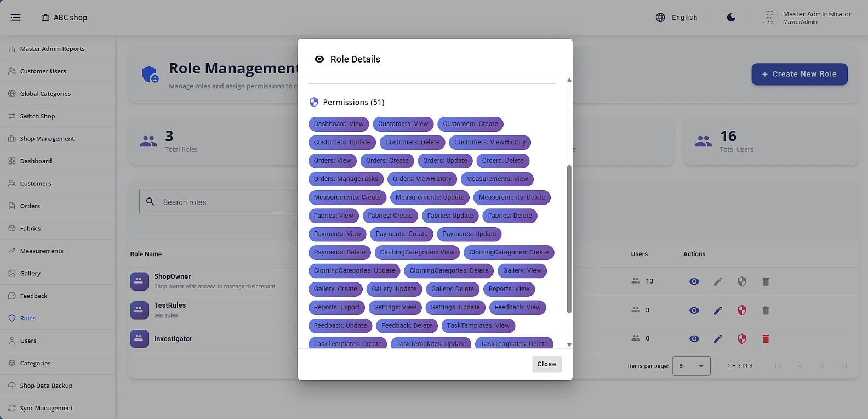Screen dimensions: 868x419
Task: Edit pencil icon for ShopOwner role
Action: click(718, 281)
